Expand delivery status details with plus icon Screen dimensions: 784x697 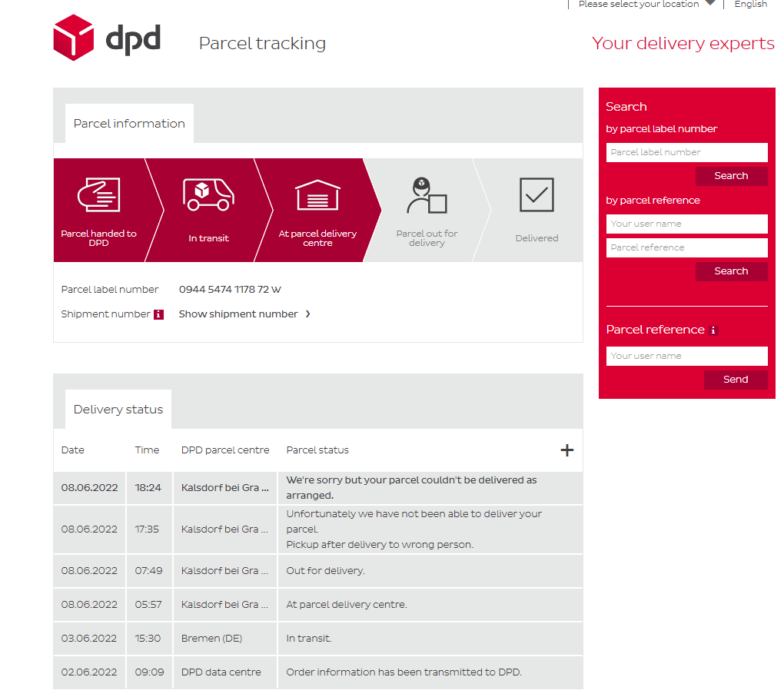point(567,450)
